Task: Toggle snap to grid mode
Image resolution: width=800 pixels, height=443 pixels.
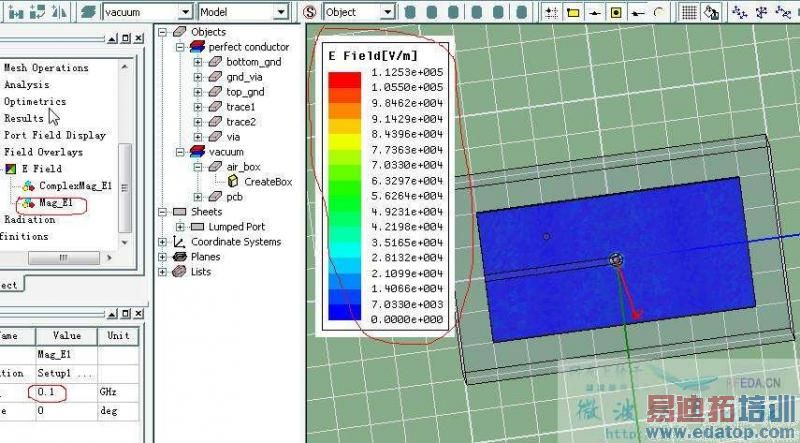Action: coord(551,12)
